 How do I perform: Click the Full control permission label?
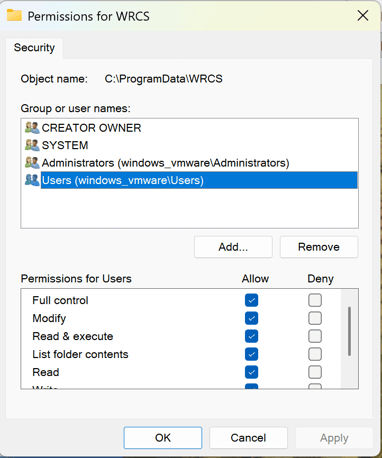(x=60, y=300)
